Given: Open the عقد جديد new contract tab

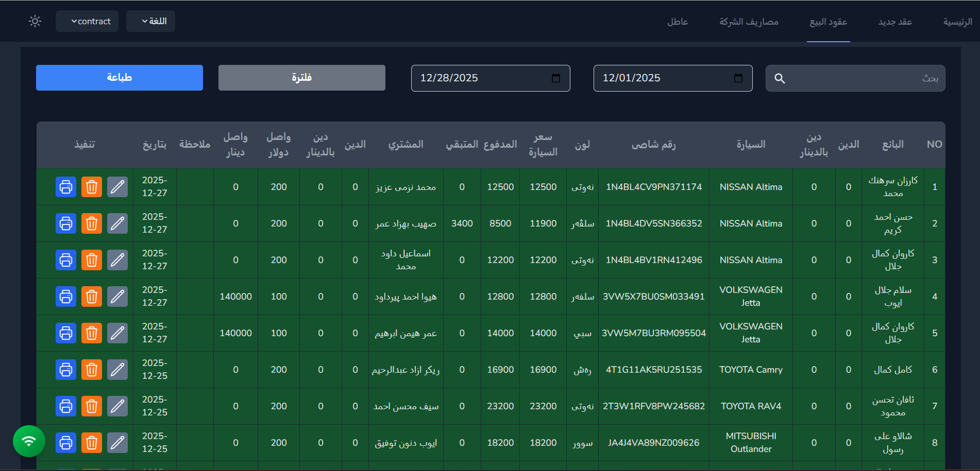Looking at the screenshot, I should coord(895,22).
